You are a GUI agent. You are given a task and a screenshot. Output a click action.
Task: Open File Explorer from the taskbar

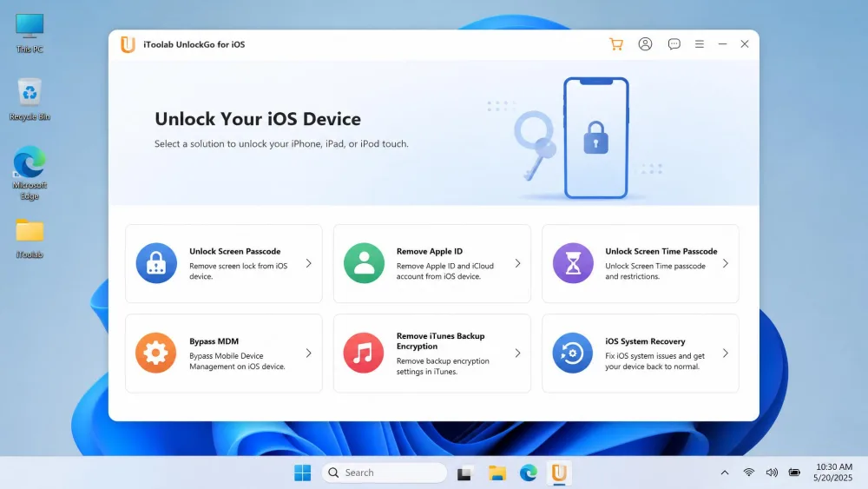497,473
